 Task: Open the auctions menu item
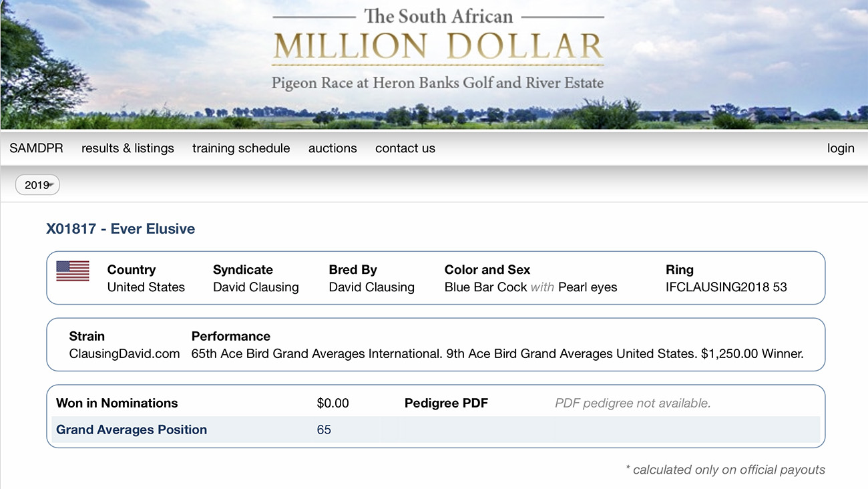pyautogui.click(x=333, y=148)
